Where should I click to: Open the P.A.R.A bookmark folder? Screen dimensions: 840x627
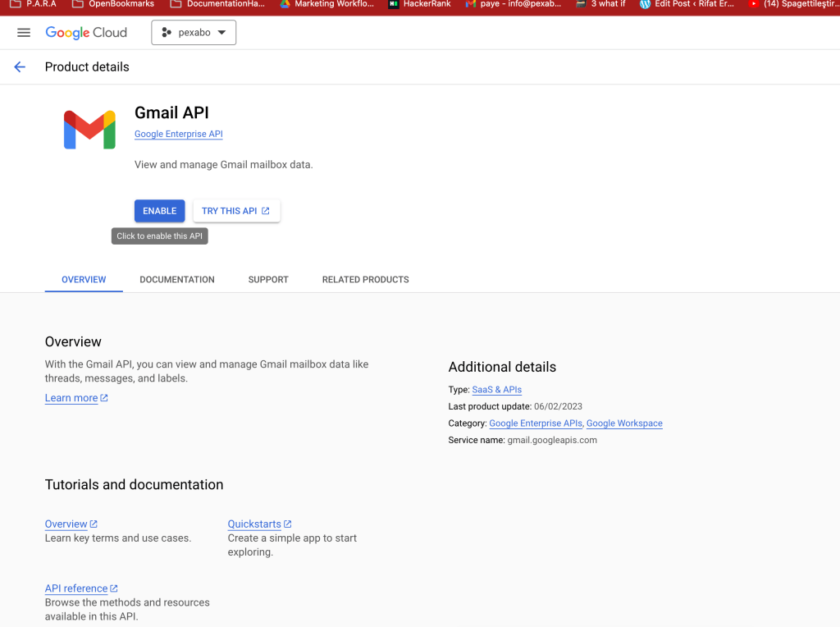[33, 4]
